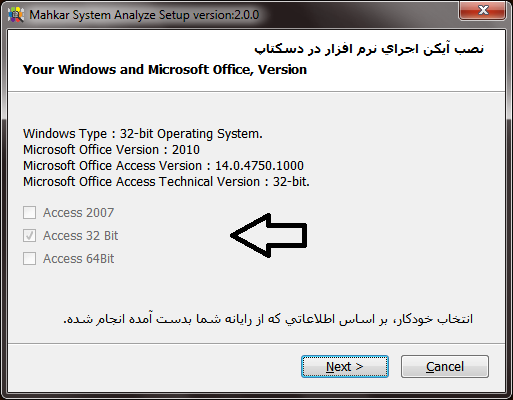This screenshot has height=400, width=513.
Task: Proceed with the Next > button
Action: 345,366
